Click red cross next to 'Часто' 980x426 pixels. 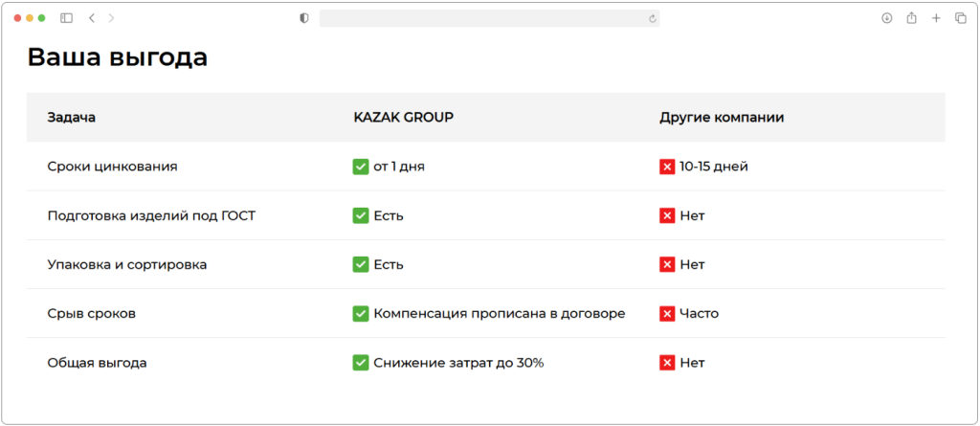click(x=667, y=313)
